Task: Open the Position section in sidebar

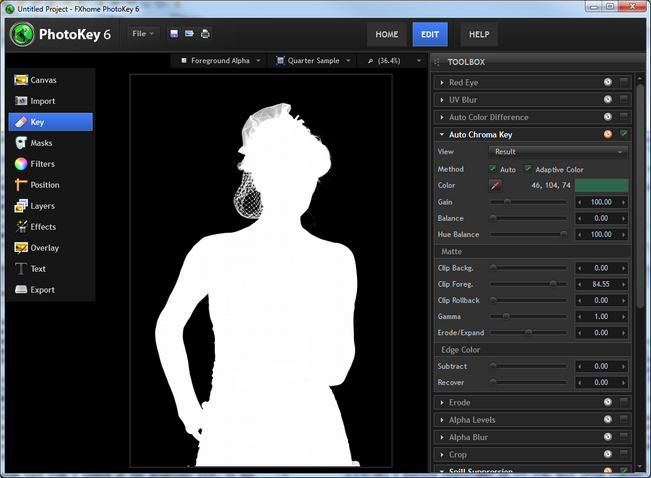Action: coord(50,185)
